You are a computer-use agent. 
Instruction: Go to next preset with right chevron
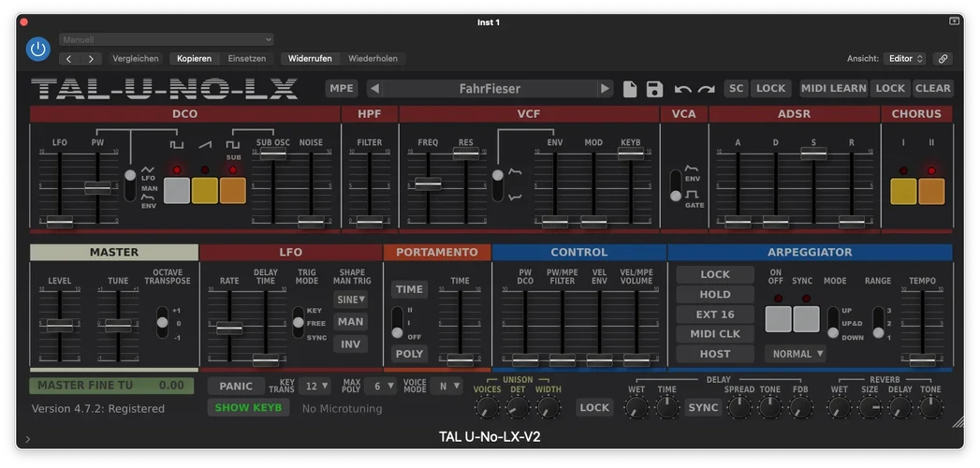click(91, 59)
